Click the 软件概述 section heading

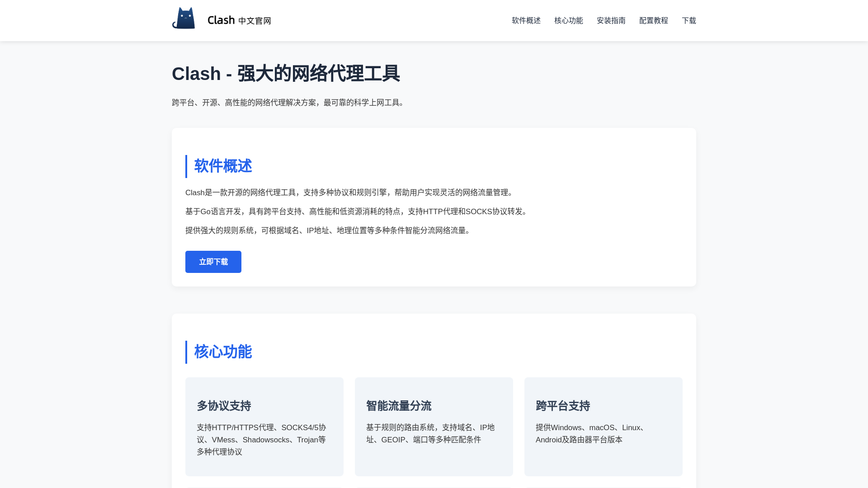(x=223, y=166)
